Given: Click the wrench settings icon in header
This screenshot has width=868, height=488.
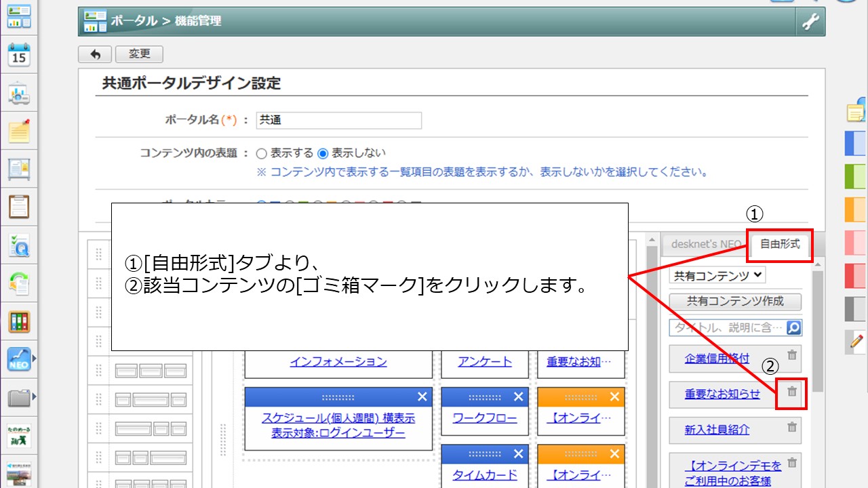Looking at the screenshot, I should coord(810,22).
